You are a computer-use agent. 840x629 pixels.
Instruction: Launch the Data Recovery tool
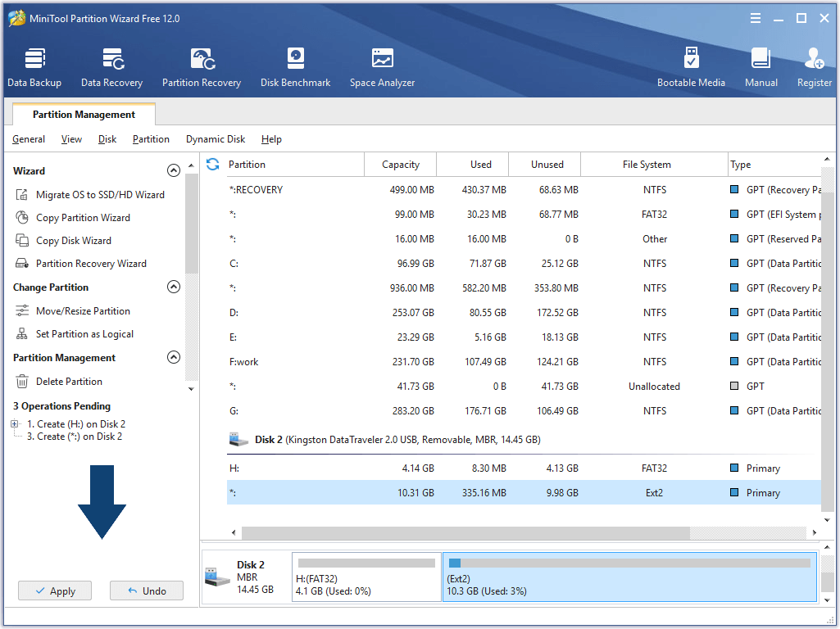(112, 67)
